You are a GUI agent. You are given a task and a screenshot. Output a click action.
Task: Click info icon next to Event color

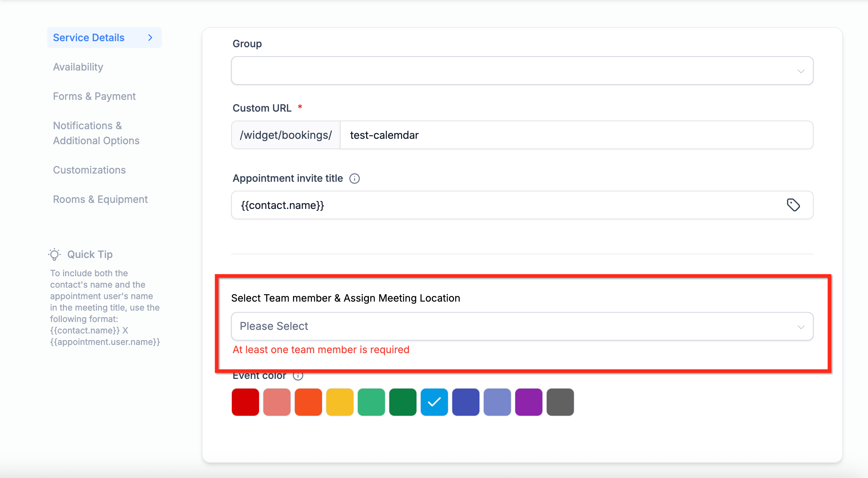point(298,376)
